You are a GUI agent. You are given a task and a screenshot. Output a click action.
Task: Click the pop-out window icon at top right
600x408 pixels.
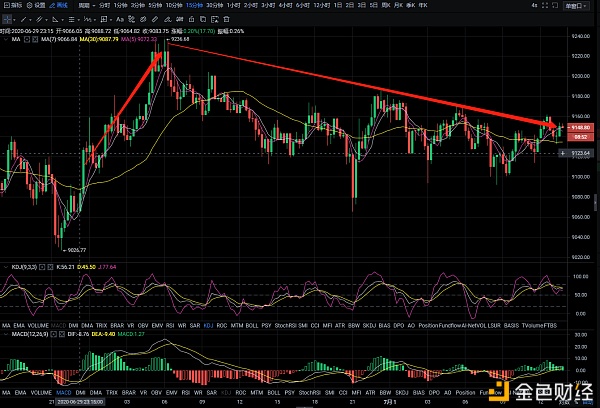555,5
